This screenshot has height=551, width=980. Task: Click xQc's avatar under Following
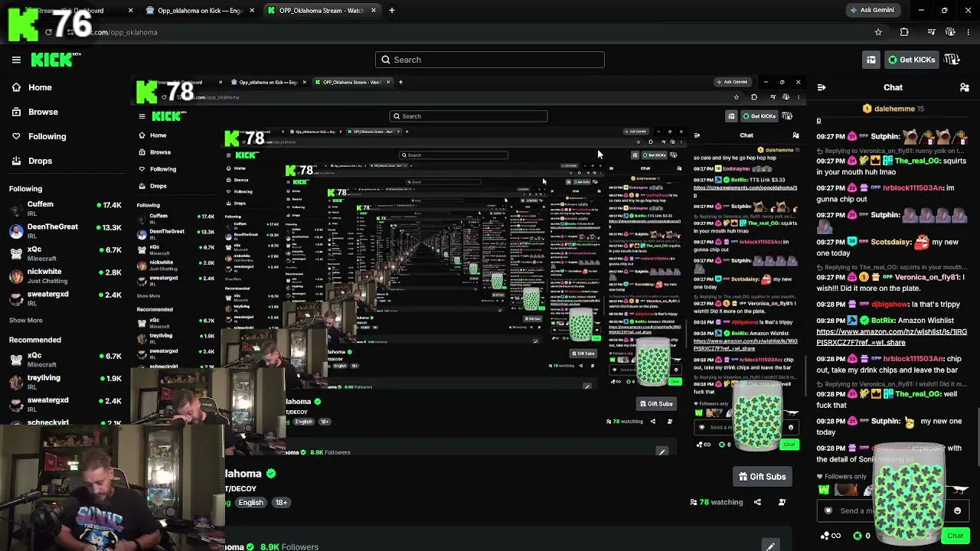click(x=16, y=253)
